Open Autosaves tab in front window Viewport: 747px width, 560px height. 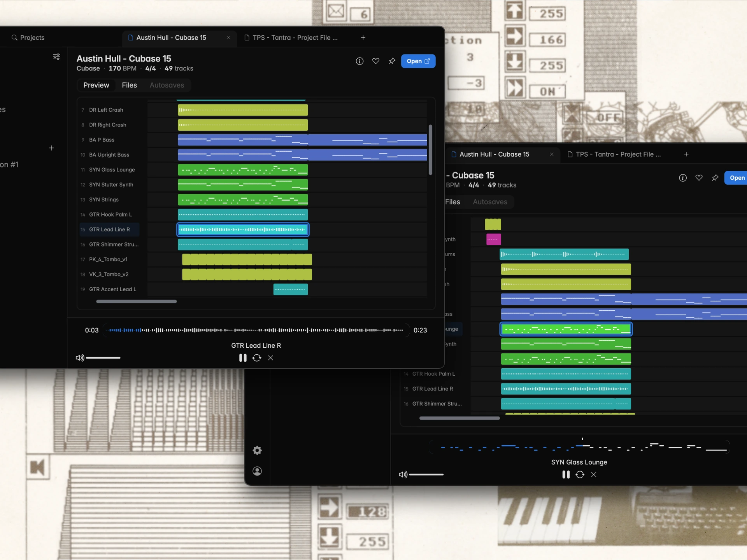pyautogui.click(x=167, y=85)
